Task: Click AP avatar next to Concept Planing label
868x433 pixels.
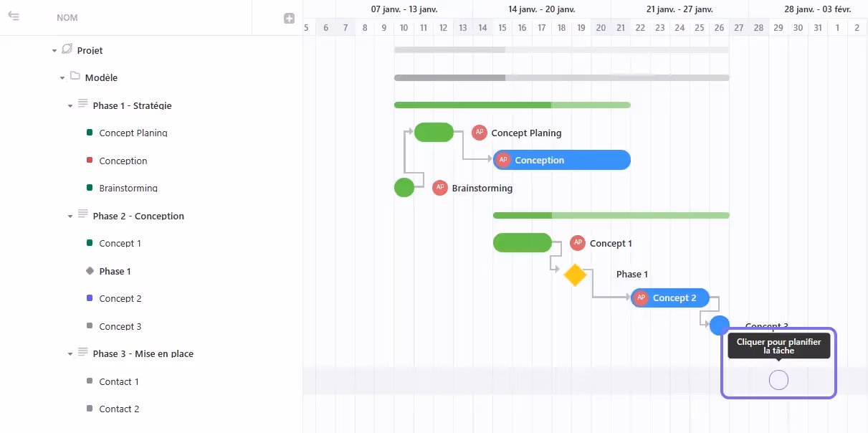Action: 480,133
